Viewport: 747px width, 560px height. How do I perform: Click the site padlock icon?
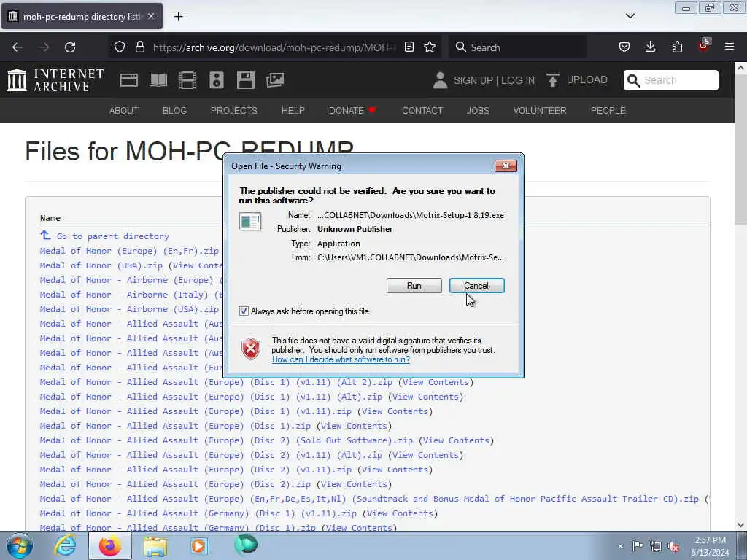(x=139, y=47)
